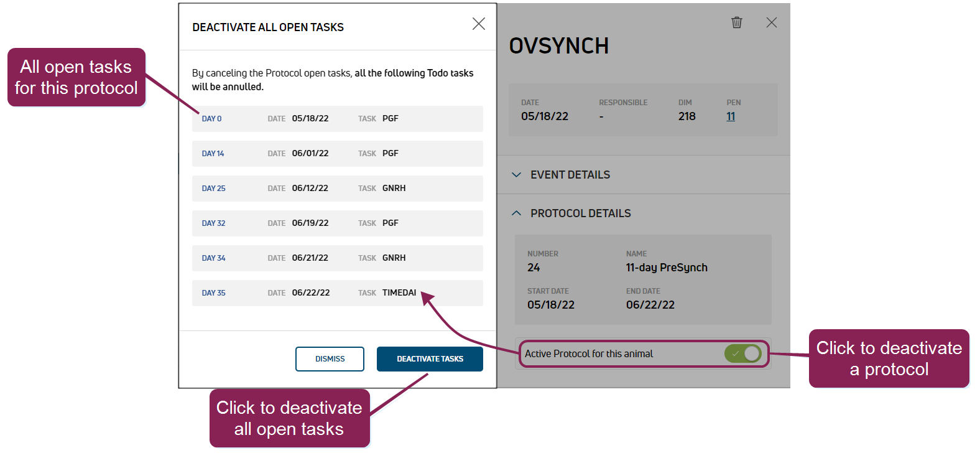Click the protocol end date 06/22/22

coord(650,305)
